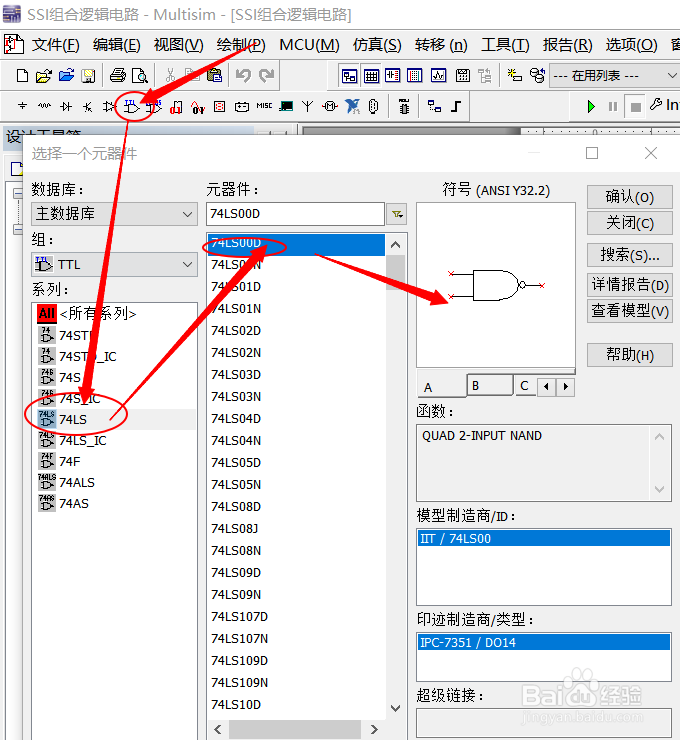Viewport: 680px width, 740px height.
Task: Open the 文件(F) menu
Action: point(55,45)
